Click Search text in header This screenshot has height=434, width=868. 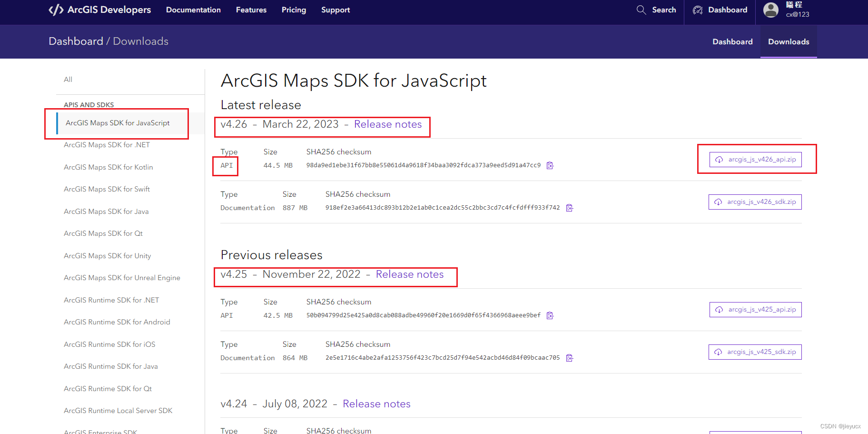(664, 10)
